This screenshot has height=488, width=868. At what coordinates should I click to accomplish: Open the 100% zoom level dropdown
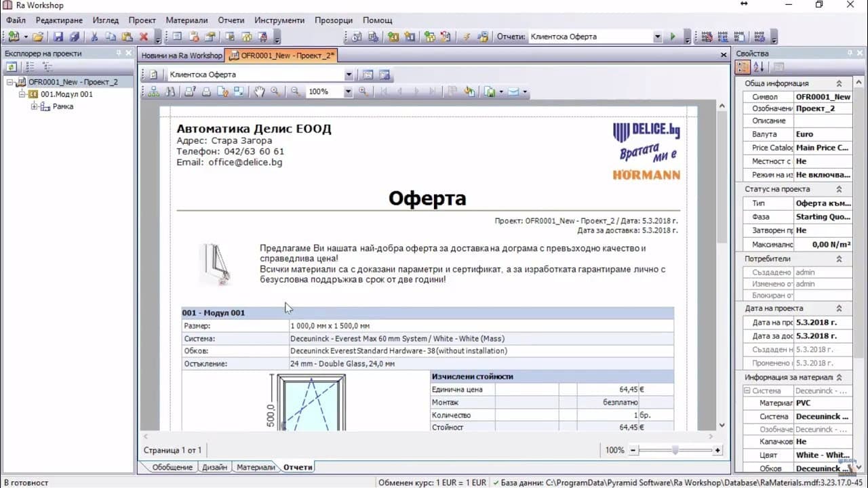coord(348,91)
